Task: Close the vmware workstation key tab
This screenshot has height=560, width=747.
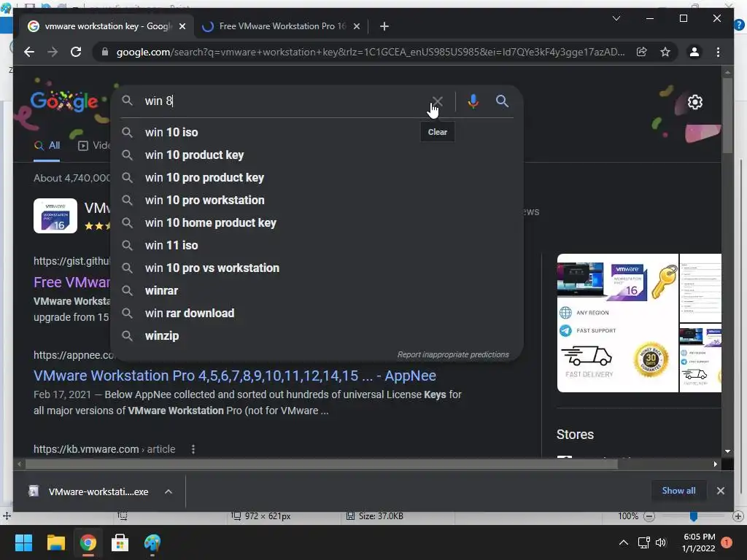Action: pyautogui.click(x=182, y=26)
